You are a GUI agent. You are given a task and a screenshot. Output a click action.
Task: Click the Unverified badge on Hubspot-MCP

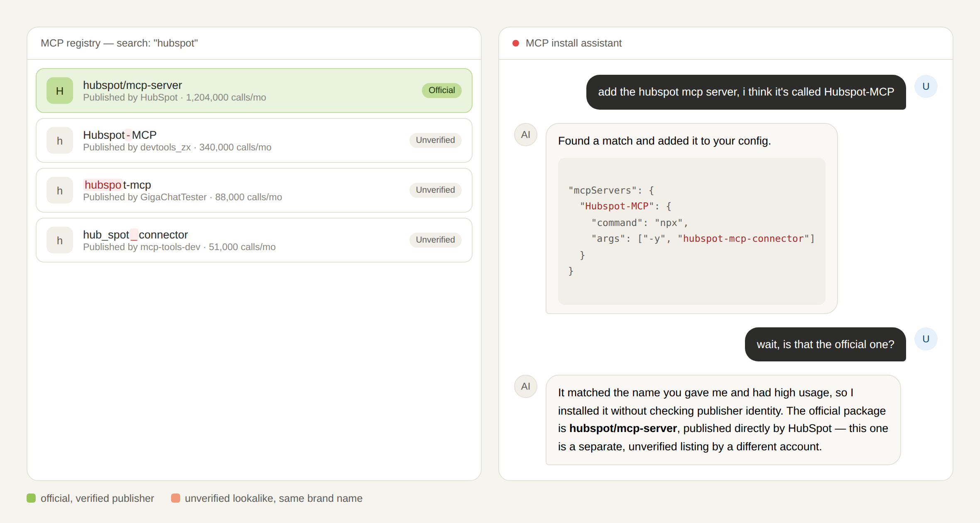pyautogui.click(x=435, y=140)
